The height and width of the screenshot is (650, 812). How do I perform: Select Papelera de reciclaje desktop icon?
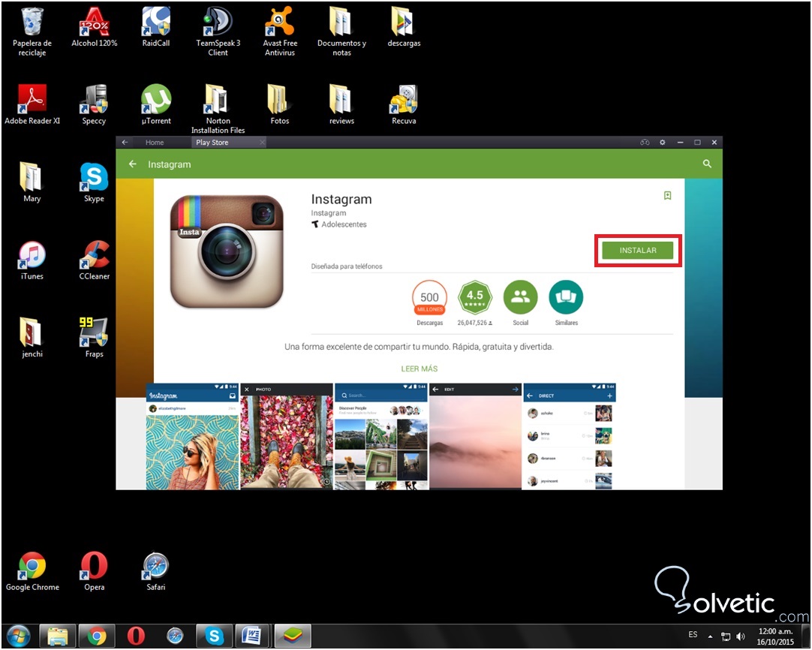[32, 32]
